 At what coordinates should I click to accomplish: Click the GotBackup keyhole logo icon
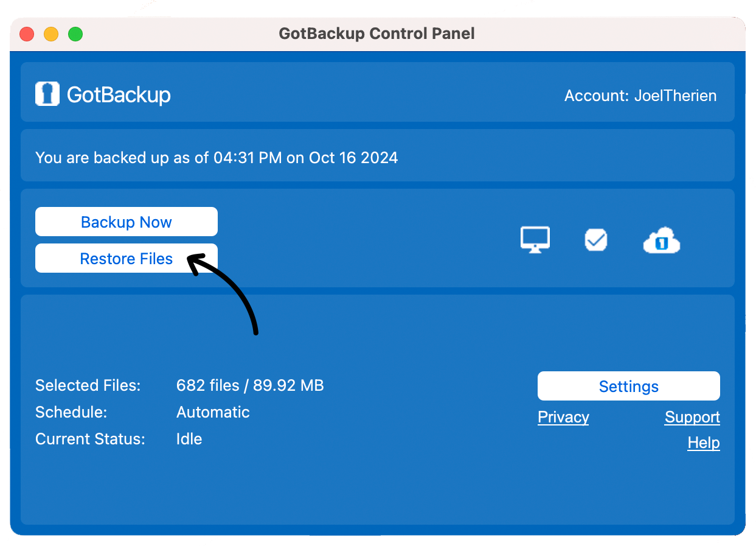click(47, 94)
